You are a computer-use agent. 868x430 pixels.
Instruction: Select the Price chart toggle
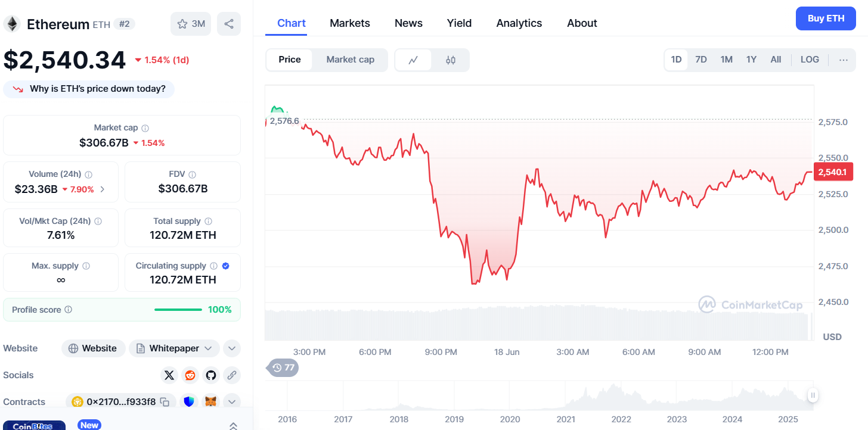point(290,60)
